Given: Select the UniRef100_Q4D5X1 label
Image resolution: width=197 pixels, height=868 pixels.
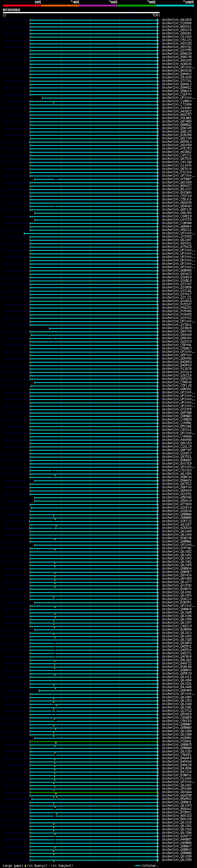Looking at the screenshot, I should tap(177, 646).
